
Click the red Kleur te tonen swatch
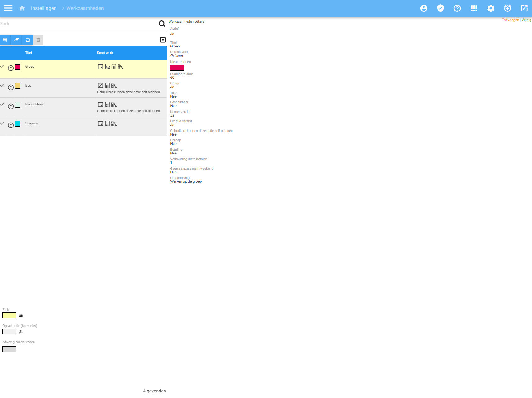177,68
